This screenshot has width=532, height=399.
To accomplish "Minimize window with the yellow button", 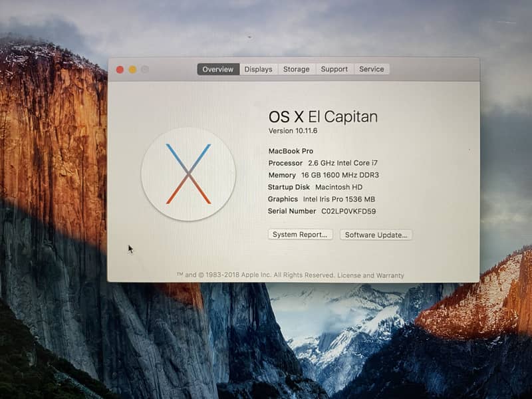I will [x=132, y=70].
